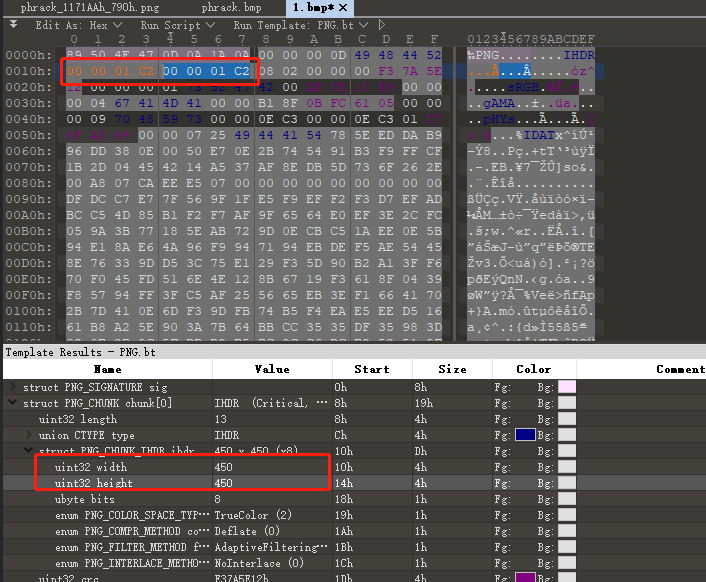
Task: Click the gAMA text in ASCII column
Action: (499, 103)
